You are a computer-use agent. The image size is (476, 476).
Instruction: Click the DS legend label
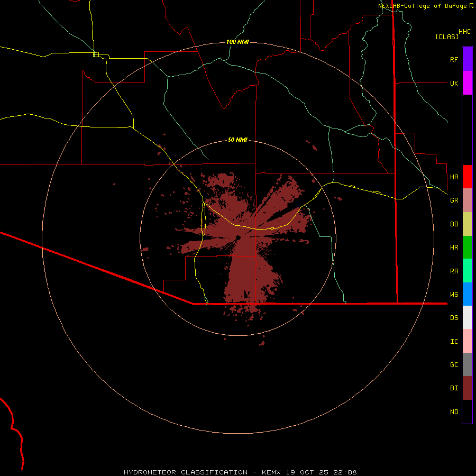coord(454,317)
